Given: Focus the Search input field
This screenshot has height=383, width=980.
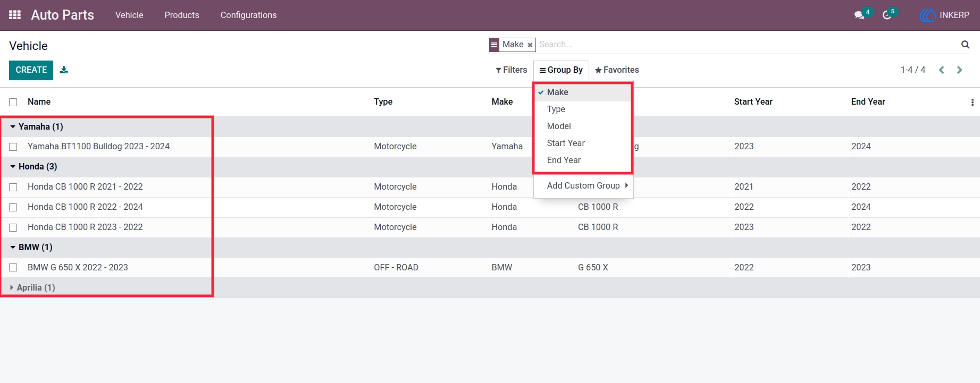Looking at the screenshot, I should pyautogui.click(x=747, y=45).
